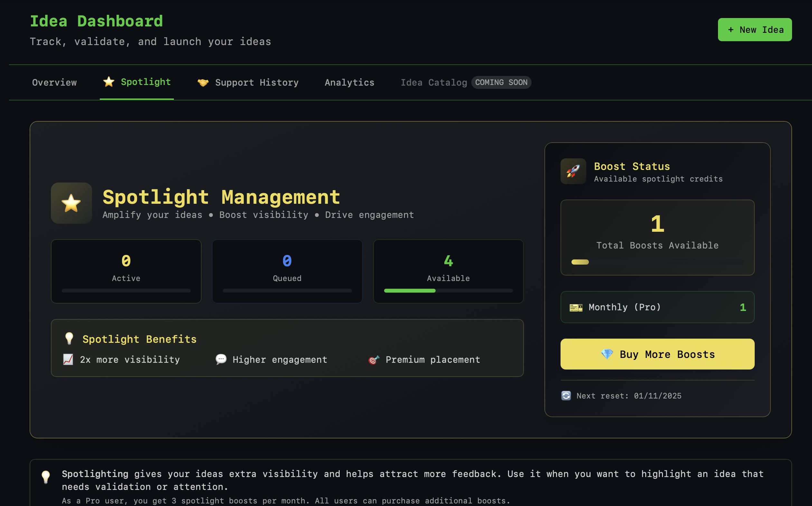Click the Idea Catalog coming soon tab
The width and height of the screenshot is (812, 506).
433,82
